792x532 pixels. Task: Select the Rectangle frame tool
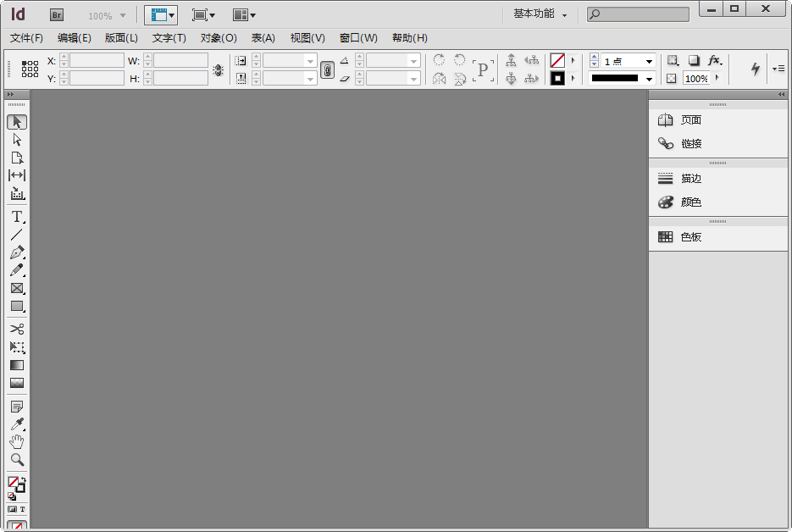(17, 288)
